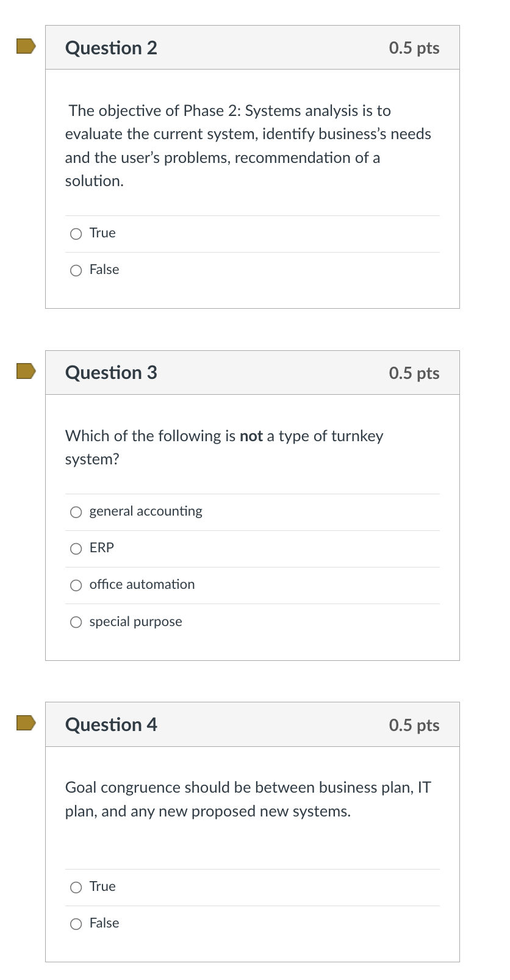Select False for Question 2
This screenshot has width=510, height=980.
click(76, 270)
